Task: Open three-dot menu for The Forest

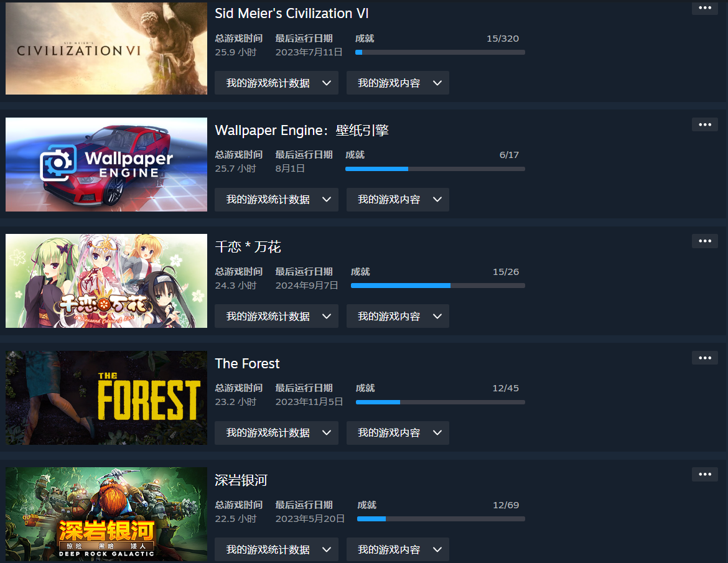Action: click(x=704, y=358)
